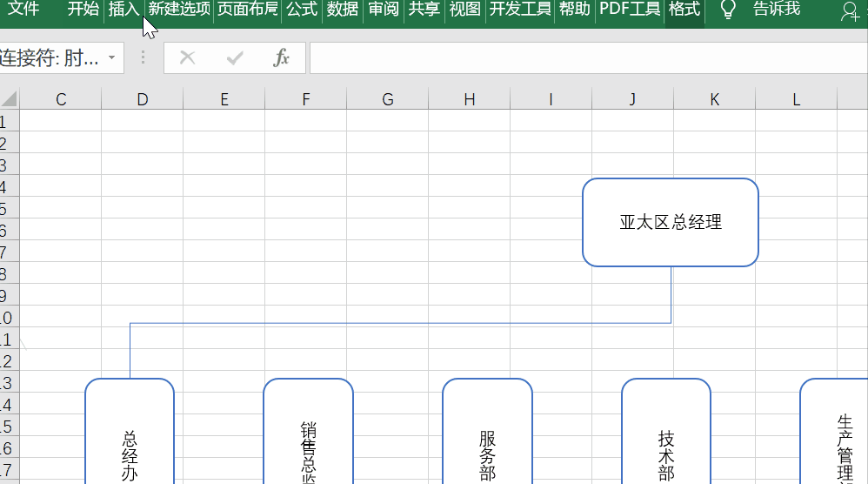Open the 共享 tab
The image size is (868, 484).
click(424, 9)
